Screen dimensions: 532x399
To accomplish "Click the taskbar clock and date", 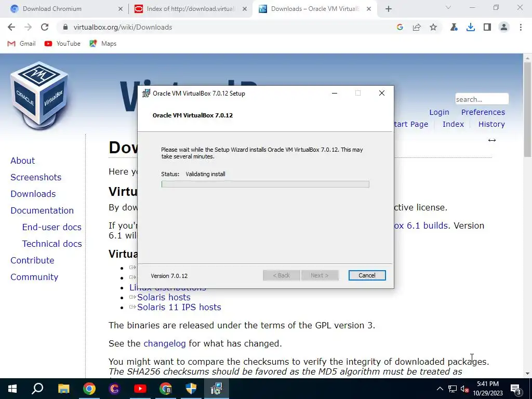I will pos(487,389).
